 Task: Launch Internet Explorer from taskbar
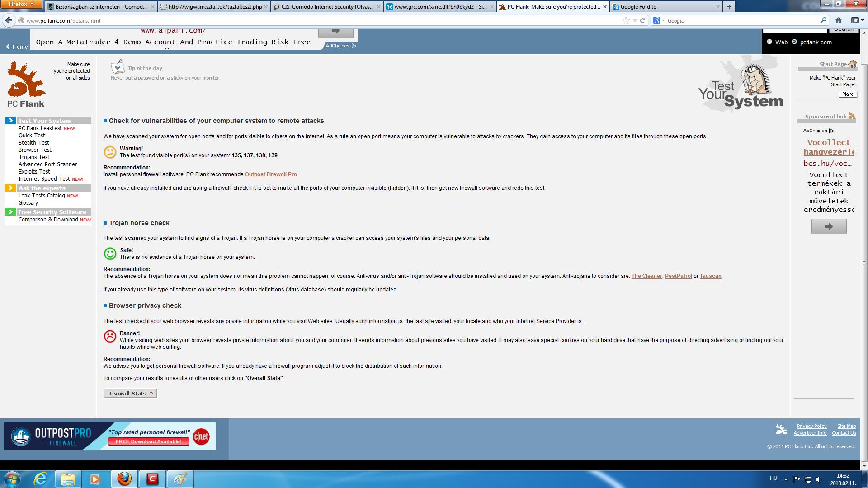40,479
